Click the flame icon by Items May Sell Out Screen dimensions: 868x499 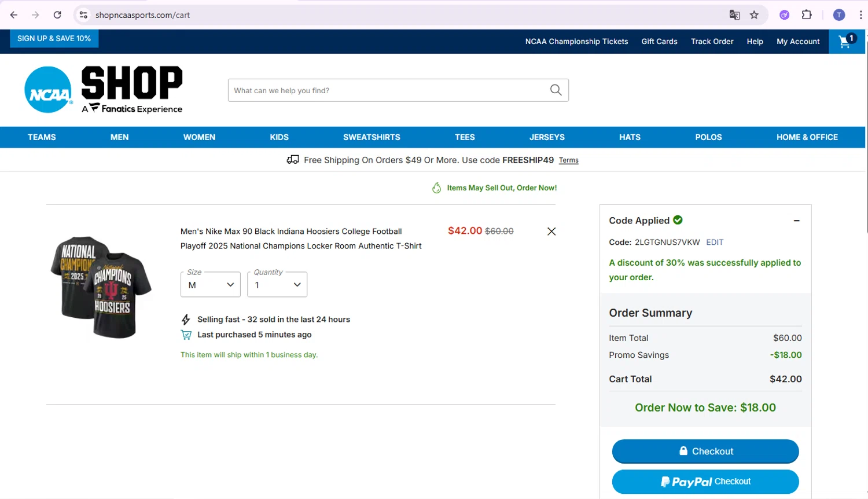437,188
